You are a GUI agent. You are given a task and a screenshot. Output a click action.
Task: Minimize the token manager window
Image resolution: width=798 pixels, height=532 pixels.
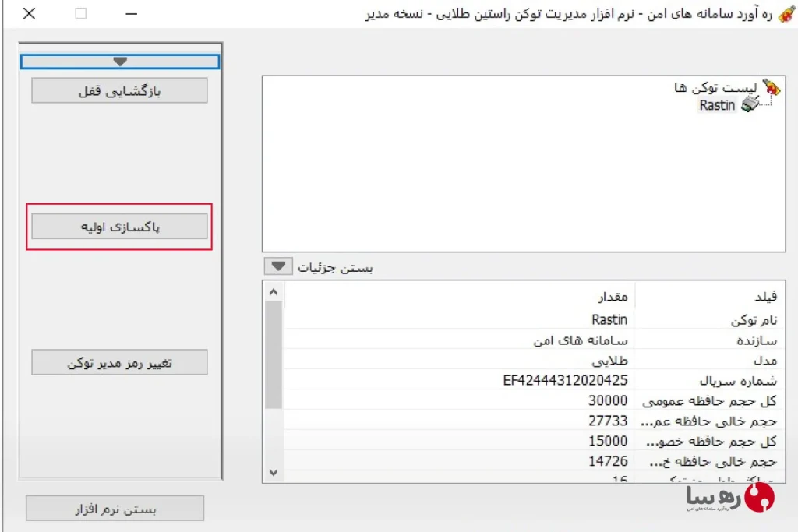pyautogui.click(x=131, y=14)
